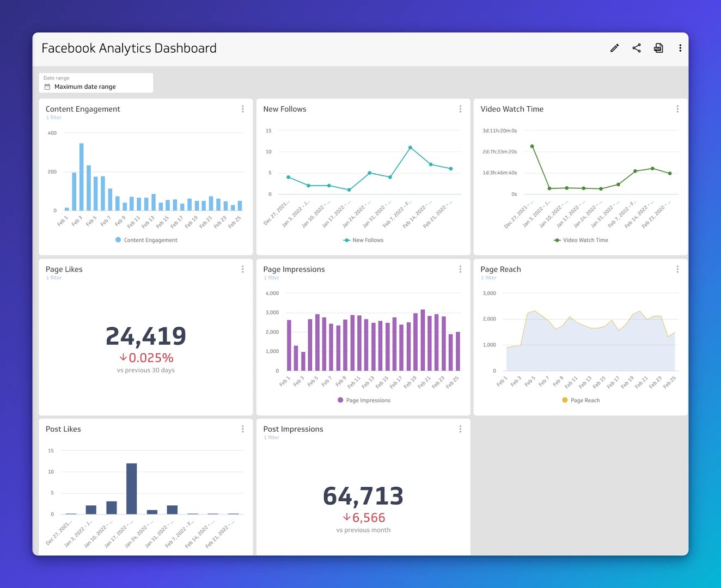Click the Page Impressions card title
The image size is (721, 588).
[294, 269]
